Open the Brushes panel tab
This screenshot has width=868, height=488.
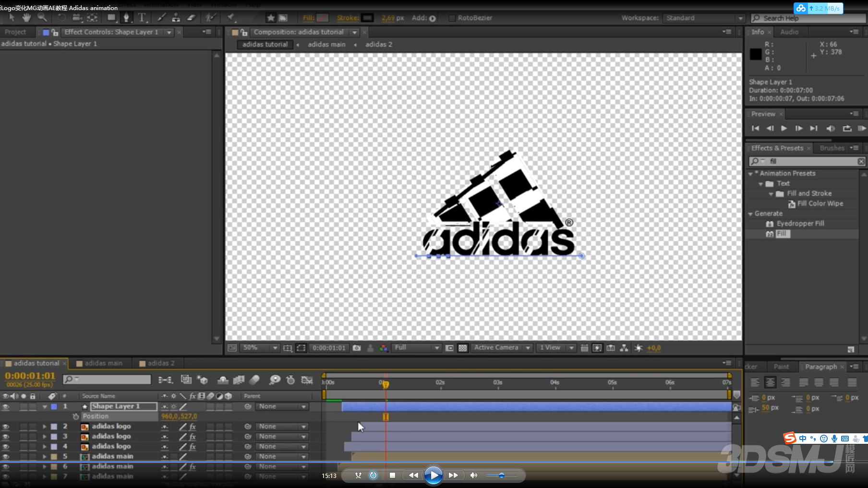(832, 148)
